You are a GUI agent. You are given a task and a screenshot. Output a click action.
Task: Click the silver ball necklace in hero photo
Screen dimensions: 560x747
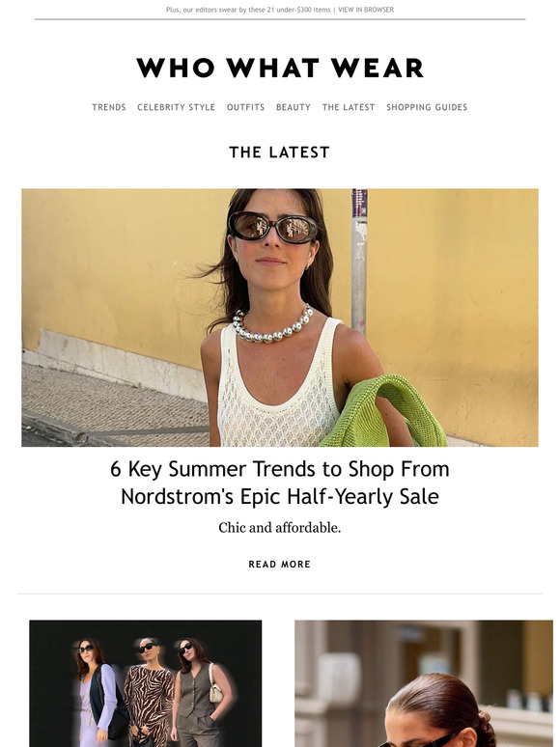[x=272, y=325]
